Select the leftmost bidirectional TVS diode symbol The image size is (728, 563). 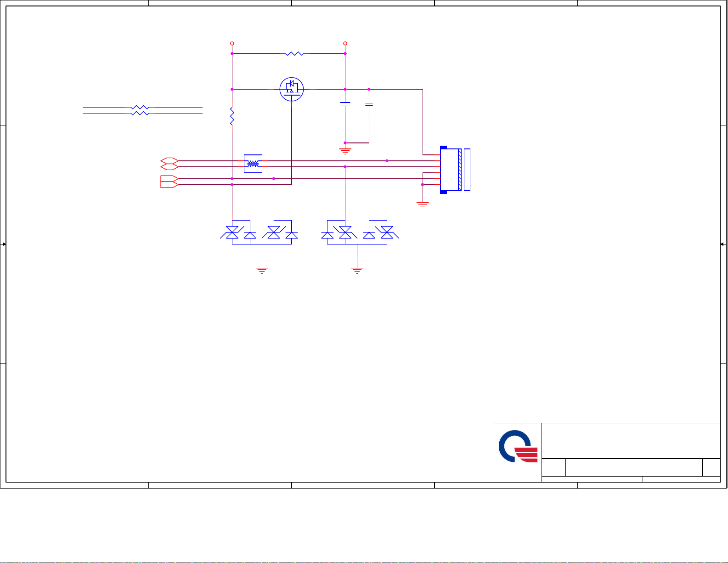(232, 233)
